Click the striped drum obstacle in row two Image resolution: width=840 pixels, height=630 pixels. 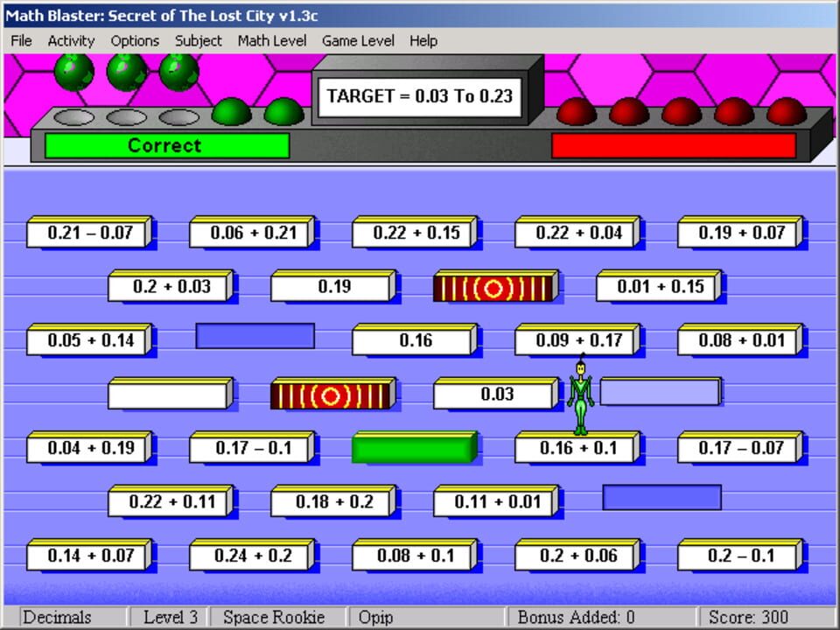tap(494, 286)
